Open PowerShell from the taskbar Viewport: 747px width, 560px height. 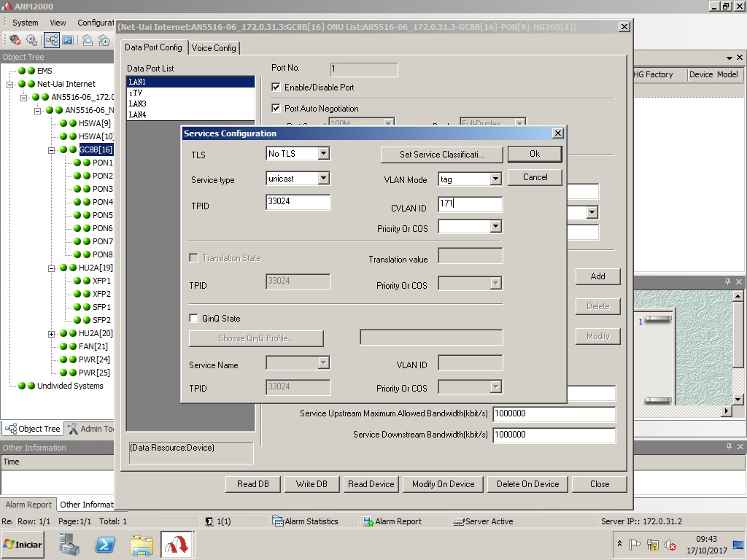105,545
